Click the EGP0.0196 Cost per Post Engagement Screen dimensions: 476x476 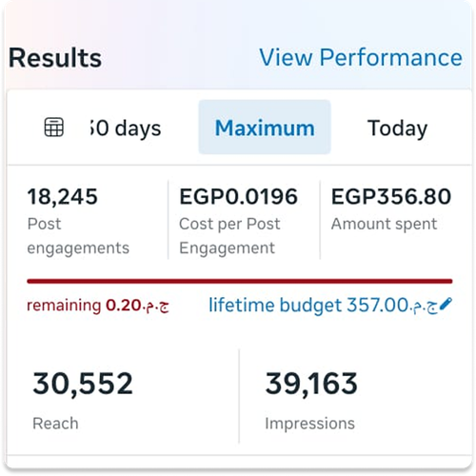(238, 220)
